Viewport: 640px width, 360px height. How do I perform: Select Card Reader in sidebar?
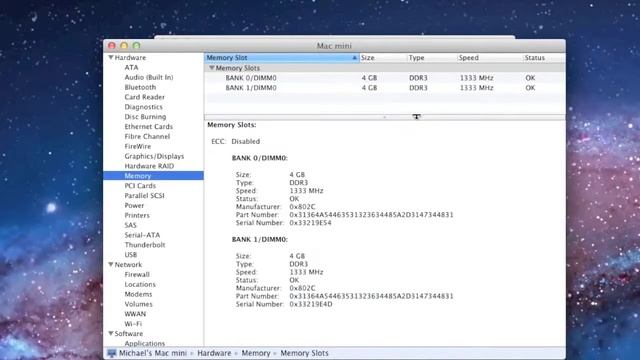(144, 97)
